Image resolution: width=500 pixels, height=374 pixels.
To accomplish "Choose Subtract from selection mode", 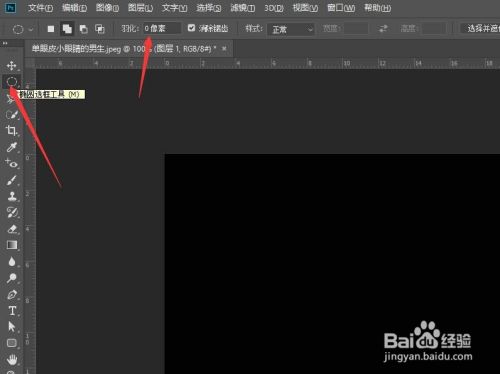I will point(83,29).
